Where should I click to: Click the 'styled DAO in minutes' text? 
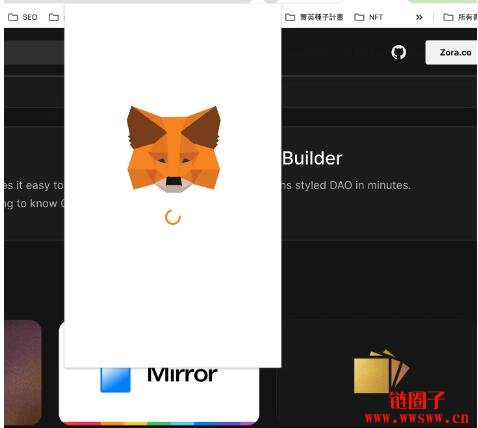(x=353, y=185)
